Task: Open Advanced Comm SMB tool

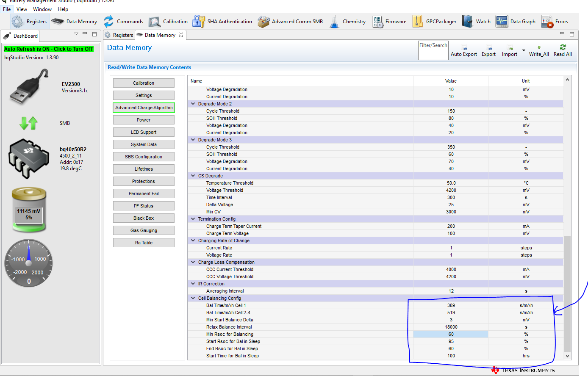Action: click(263, 22)
